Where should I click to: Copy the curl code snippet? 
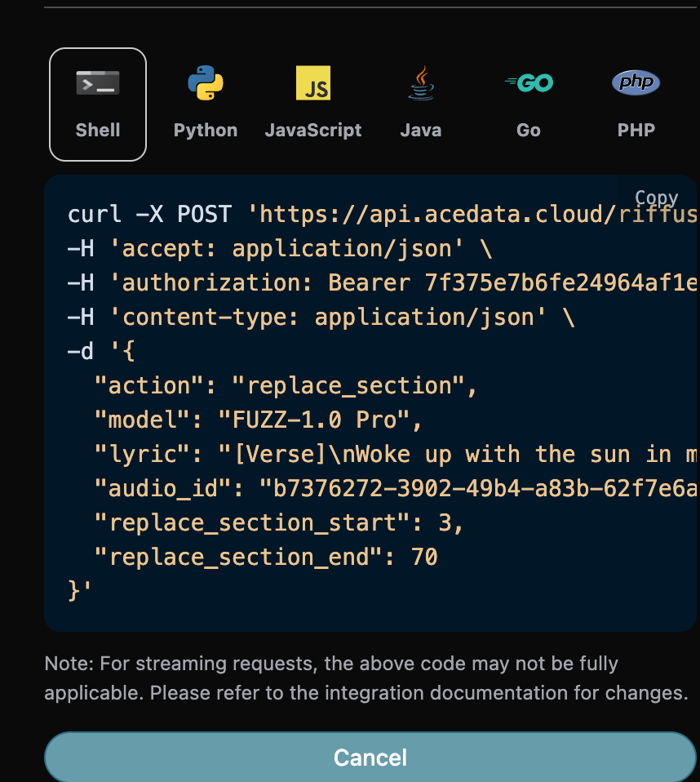pos(657,198)
